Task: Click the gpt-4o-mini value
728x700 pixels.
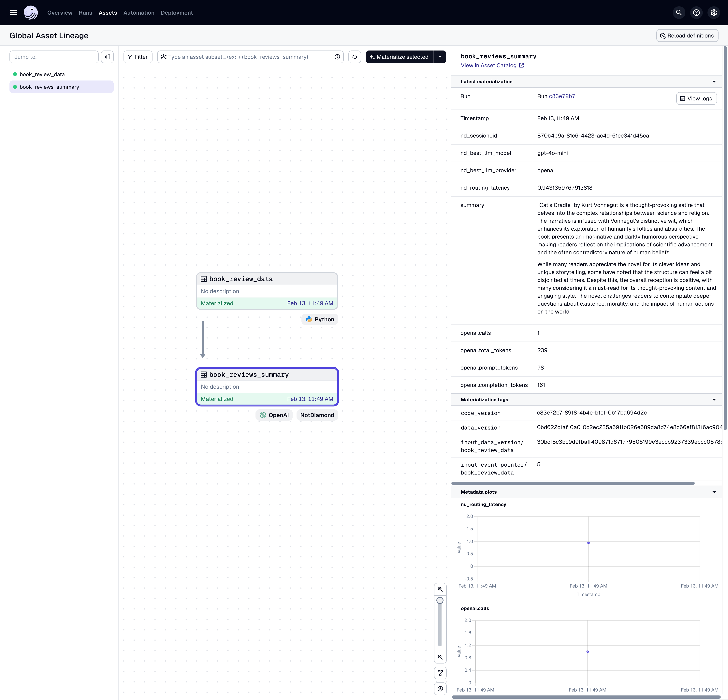Action: tap(552, 153)
